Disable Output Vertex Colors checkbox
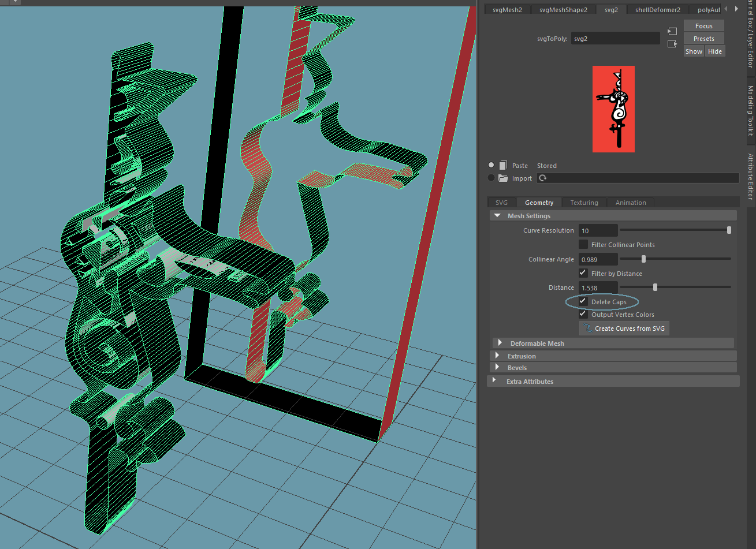Screen dimensions: 756x549 583,315
